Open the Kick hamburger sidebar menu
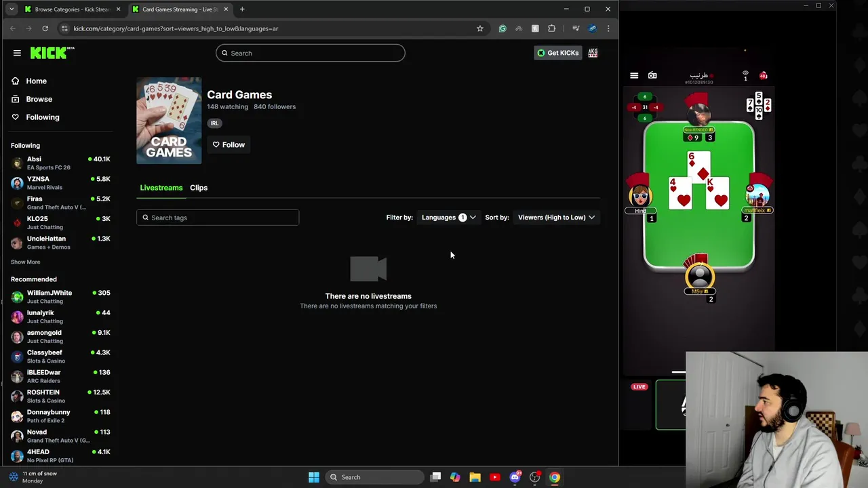 17,53
